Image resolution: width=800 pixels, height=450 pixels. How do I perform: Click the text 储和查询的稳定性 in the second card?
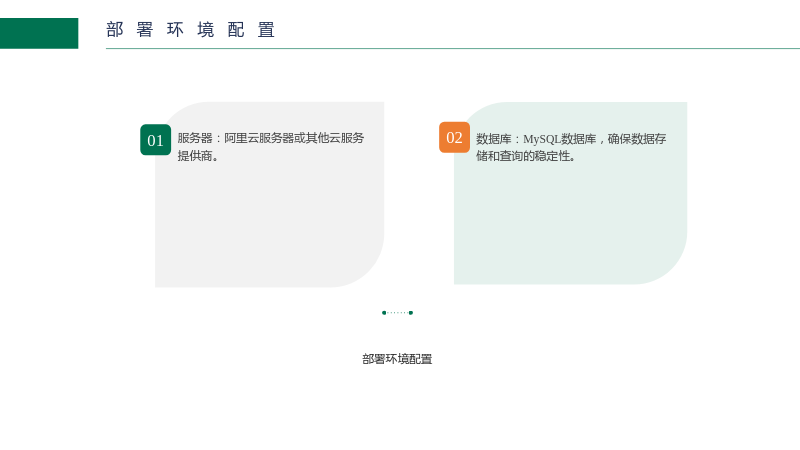pos(522,156)
